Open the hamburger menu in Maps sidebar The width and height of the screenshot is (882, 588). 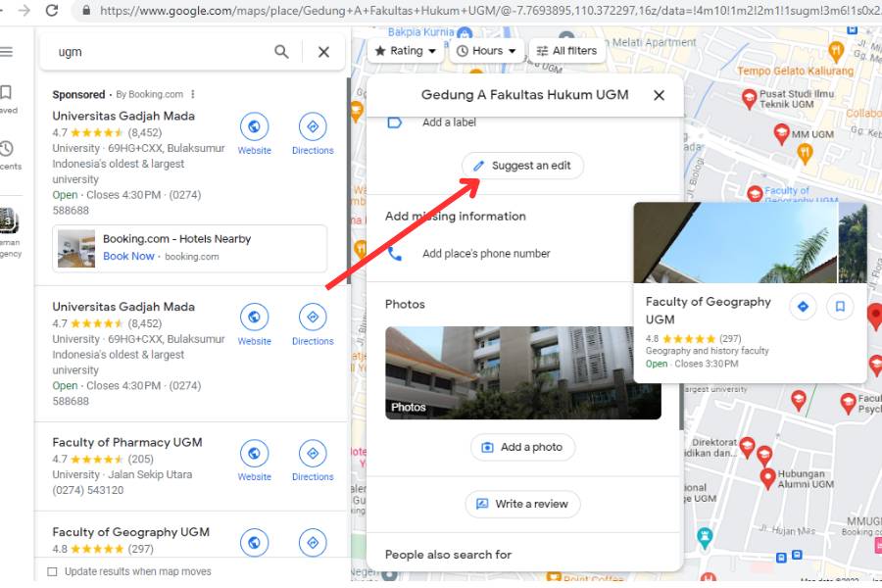(x=6, y=52)
